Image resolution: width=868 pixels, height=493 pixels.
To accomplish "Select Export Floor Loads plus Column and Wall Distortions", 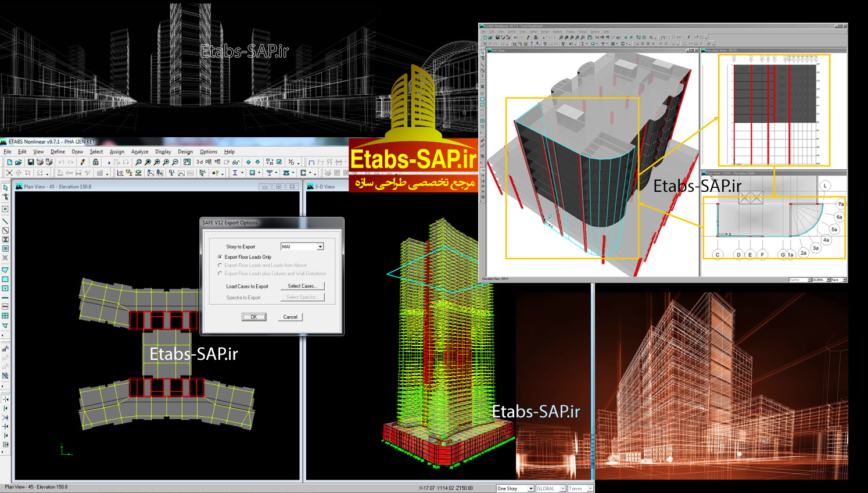I will tap(220, 273).
